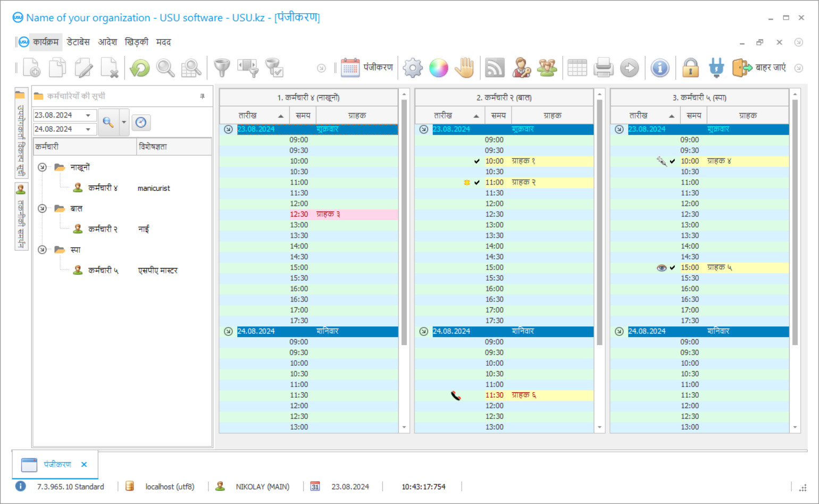Open the color wheel theme picker
The height and width of the screenshot is (504, 819).
[439, 68]
